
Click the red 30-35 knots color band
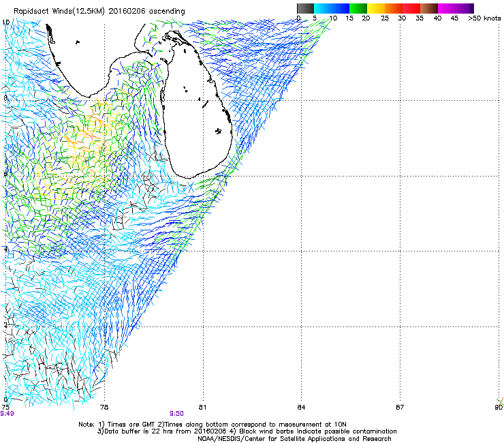(411, 8)
